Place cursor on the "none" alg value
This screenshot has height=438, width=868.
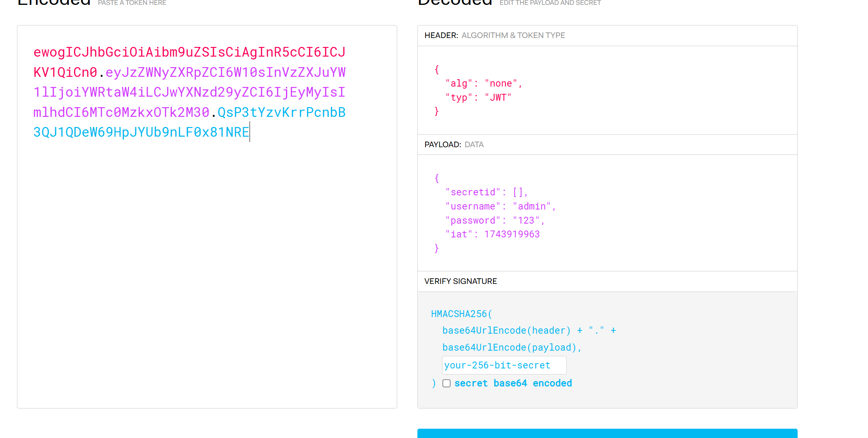point(501,84)
